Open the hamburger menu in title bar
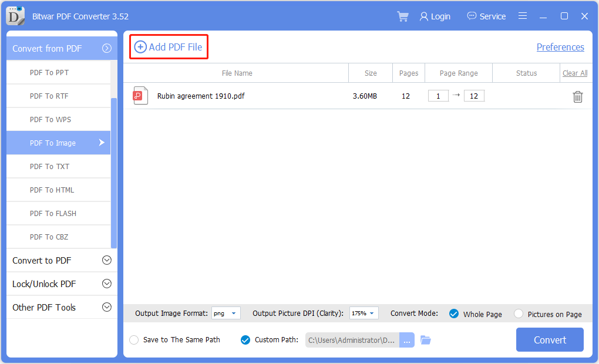The width and height of the screenshot is (599, 364). [522, 16]
